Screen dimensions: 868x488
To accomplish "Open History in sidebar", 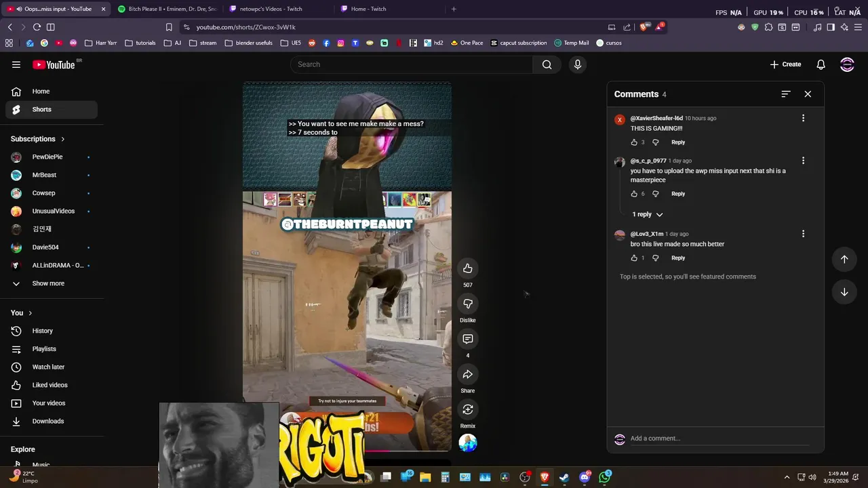I will point(52,331).
